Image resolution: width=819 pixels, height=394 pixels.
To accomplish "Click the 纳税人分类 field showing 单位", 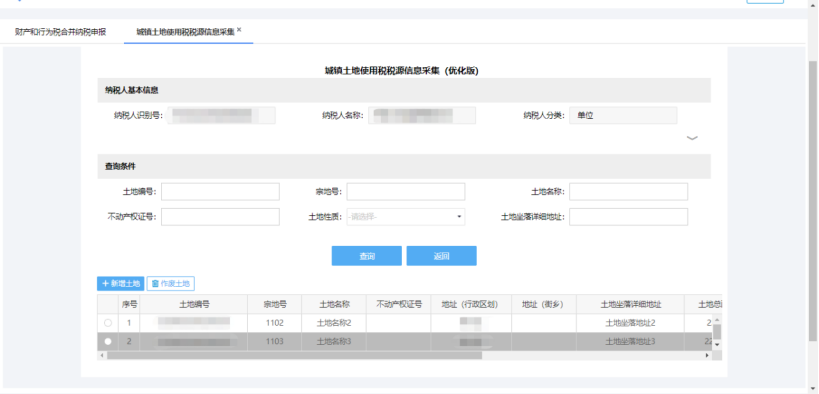I will click(x=623, y=115).
